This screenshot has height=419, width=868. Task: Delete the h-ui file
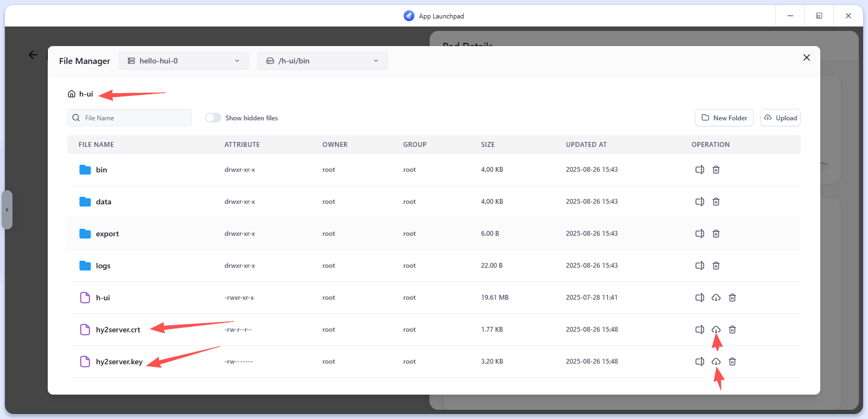tap(732, 298)
